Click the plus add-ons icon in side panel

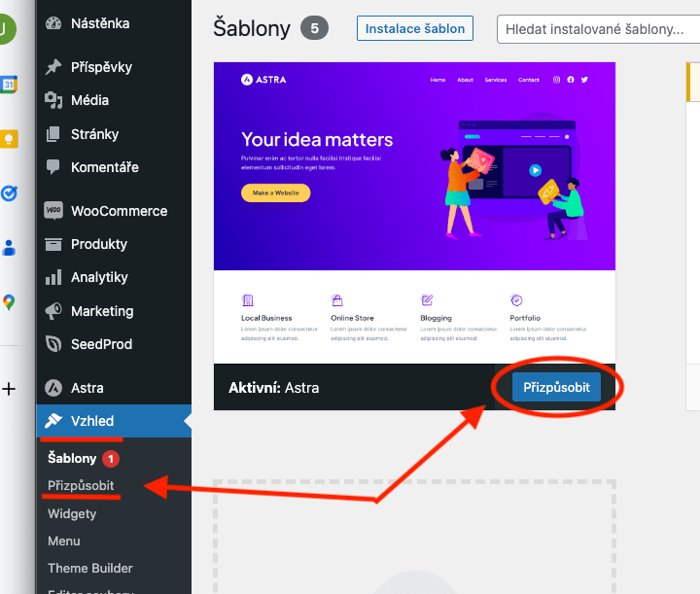(x=9, y=389)
